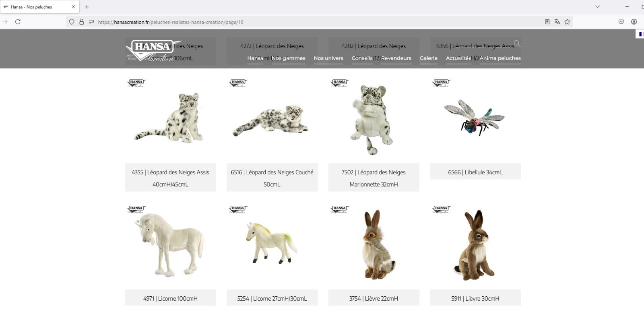Viewport: 644px width, 312px height.
Task: Open link 3754 Lièvre 22cmH
Action: 374,298
